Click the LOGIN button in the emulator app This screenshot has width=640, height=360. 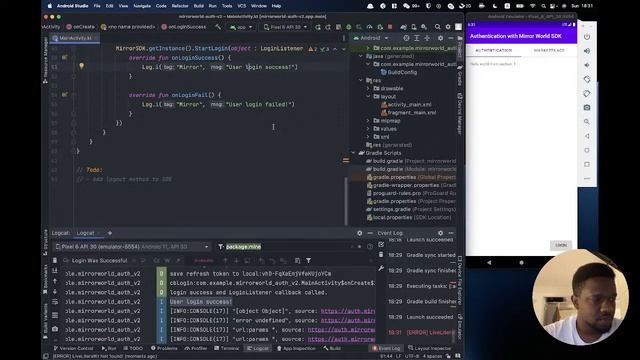(x=561, y=245)
